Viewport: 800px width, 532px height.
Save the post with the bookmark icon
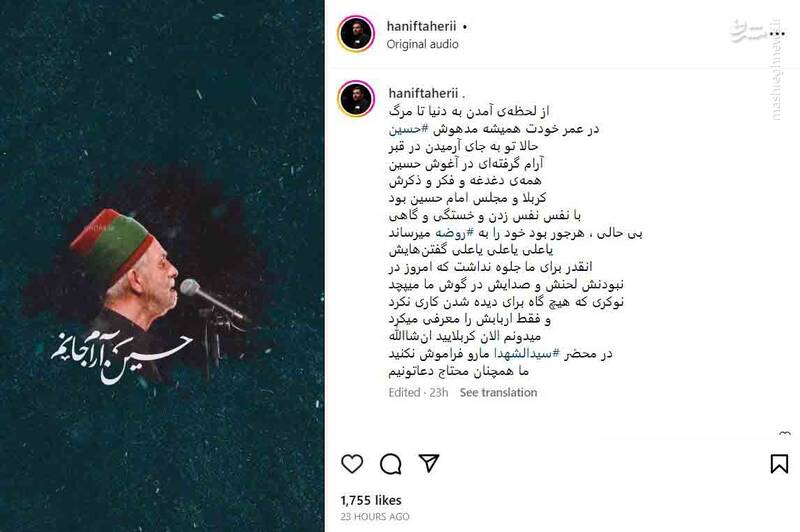pyautogui.click(x=779, y=463)
